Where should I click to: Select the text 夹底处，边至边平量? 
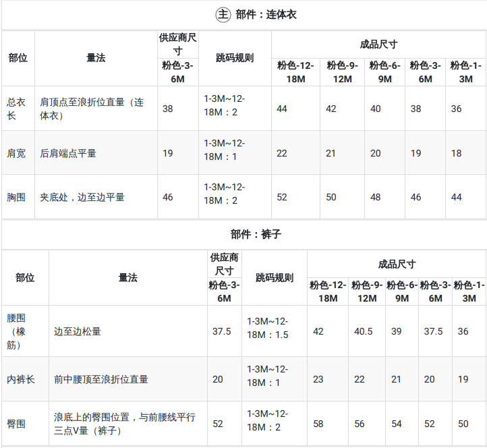click(82, 197)
